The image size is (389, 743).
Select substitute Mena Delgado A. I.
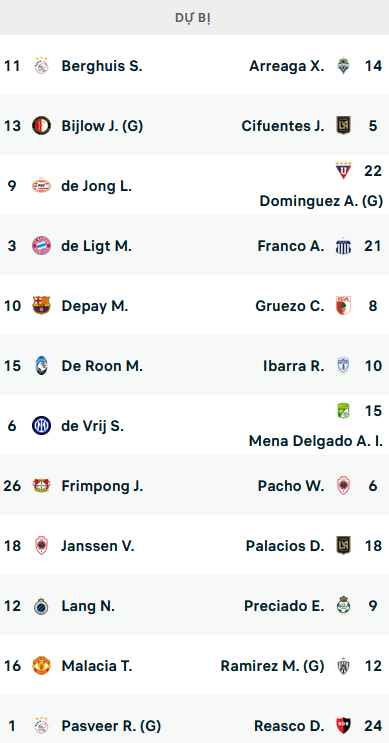coord(316,441)
